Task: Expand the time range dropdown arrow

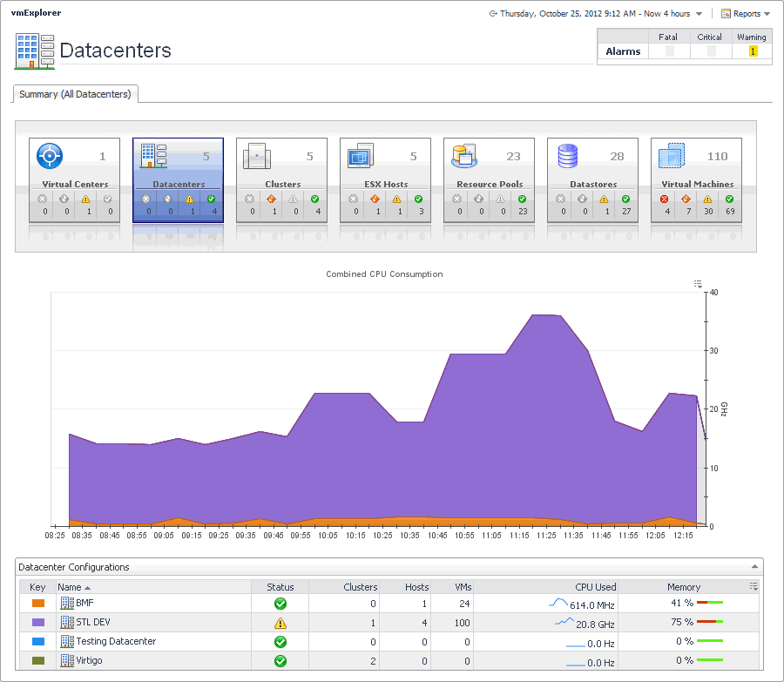Action: click(700, 14)
